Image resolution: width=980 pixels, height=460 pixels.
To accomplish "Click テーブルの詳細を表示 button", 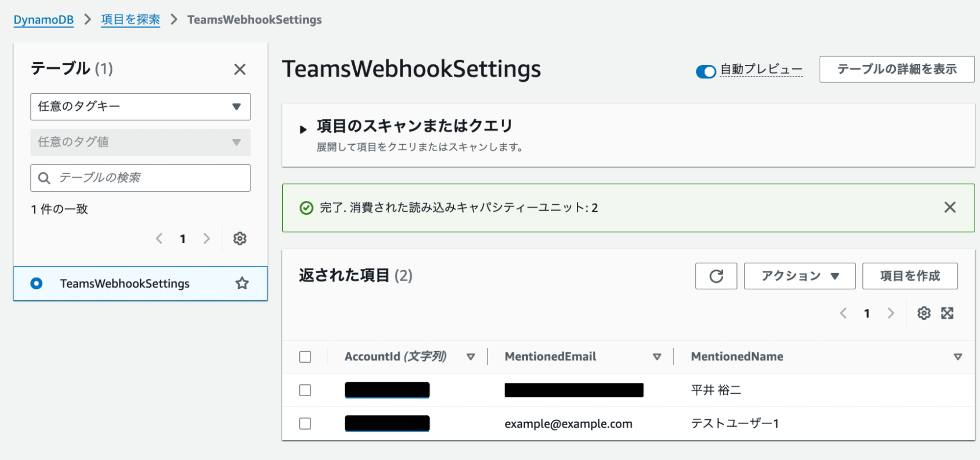I will [x=897, y=69].
